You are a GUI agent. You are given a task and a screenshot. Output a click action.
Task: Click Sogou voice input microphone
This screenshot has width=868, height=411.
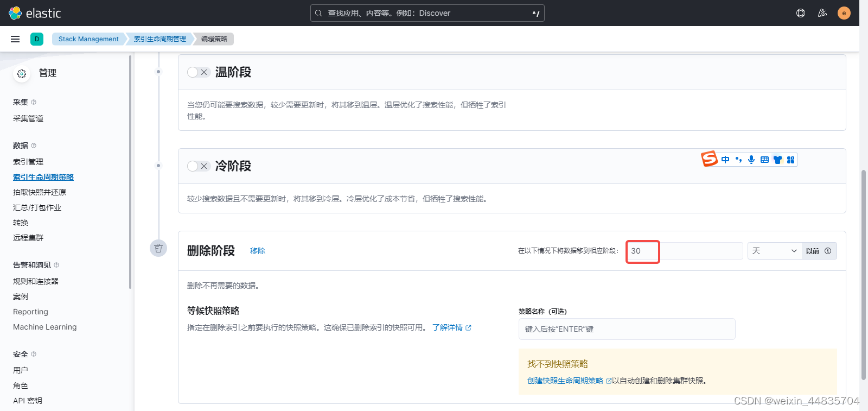(751, 160)
